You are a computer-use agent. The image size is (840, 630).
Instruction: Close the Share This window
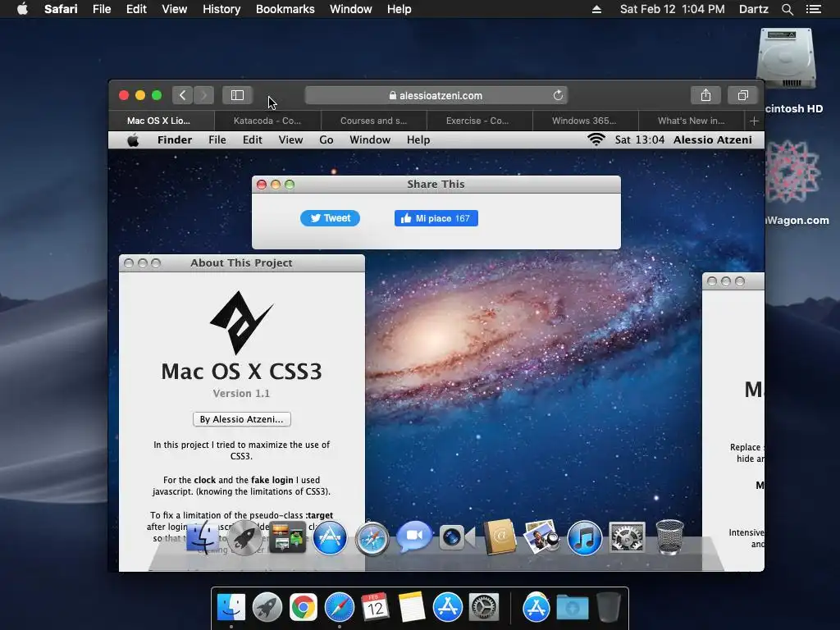point(262,185)
